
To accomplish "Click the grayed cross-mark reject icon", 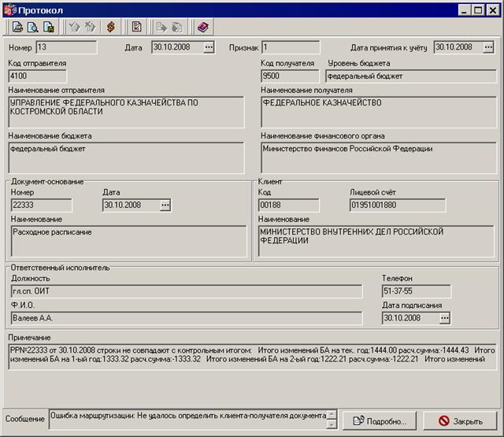I will tap(90, 27).
